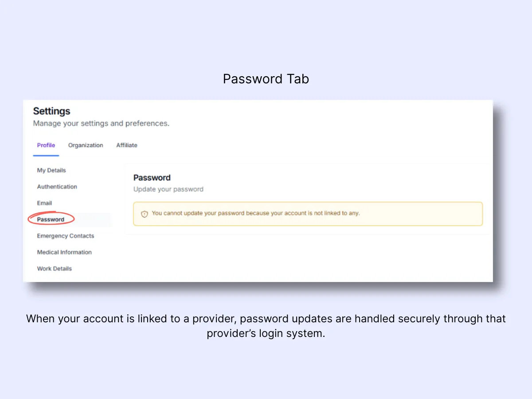This screenshot has height=399, width=532.
Task: Click the "Update your password" subtitle
Action: (x=168, y=189)
